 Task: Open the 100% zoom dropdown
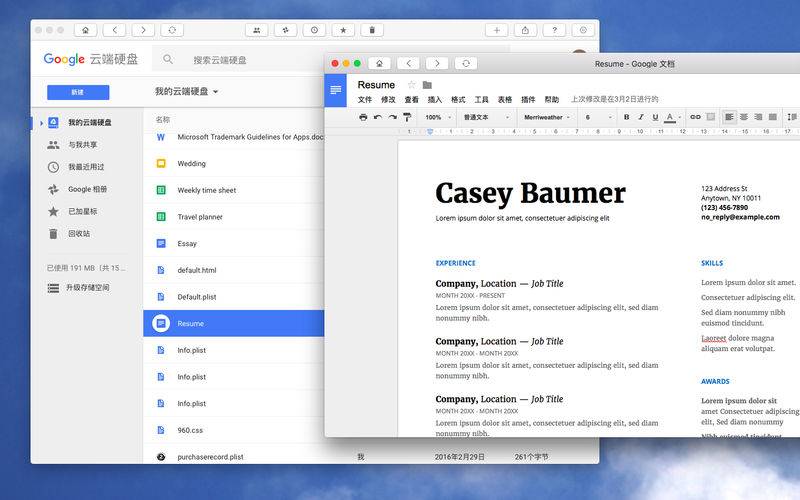point(438,117)
